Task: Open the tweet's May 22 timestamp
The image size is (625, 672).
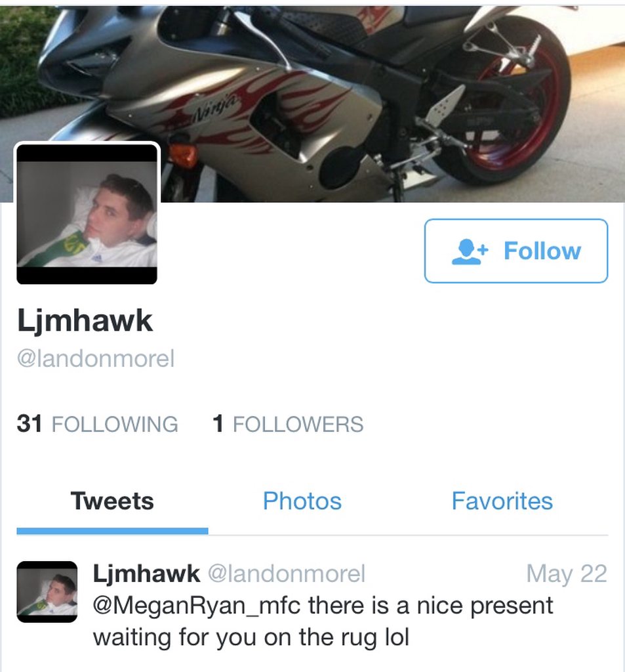Action: tap(567, 574)
